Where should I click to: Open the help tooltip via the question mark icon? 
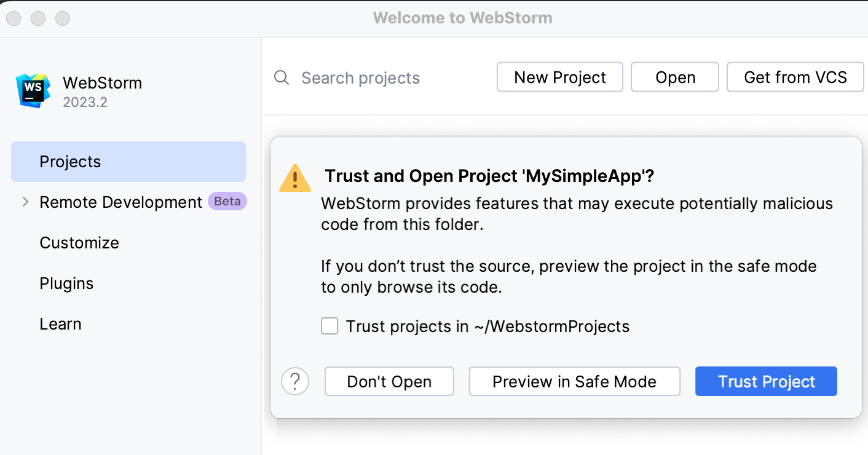pyautogui.click(x=295, y=381)
